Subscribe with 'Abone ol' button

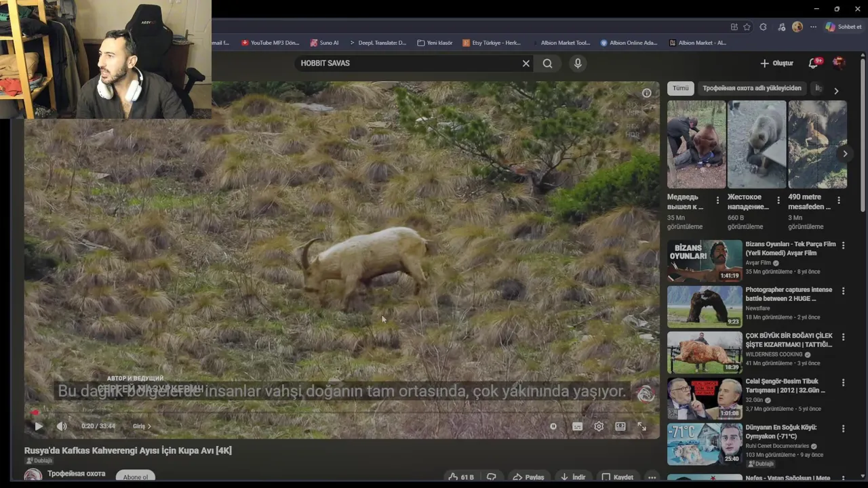tap(136, 476)
